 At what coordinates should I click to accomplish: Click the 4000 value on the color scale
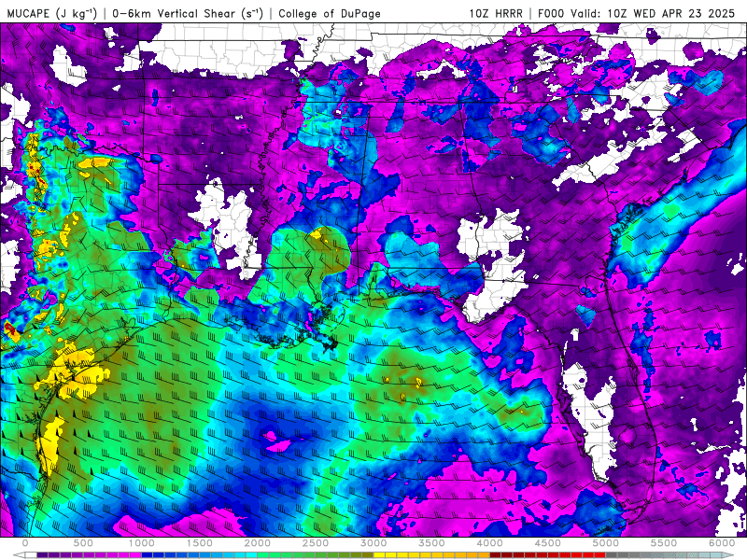pos(489,543)
